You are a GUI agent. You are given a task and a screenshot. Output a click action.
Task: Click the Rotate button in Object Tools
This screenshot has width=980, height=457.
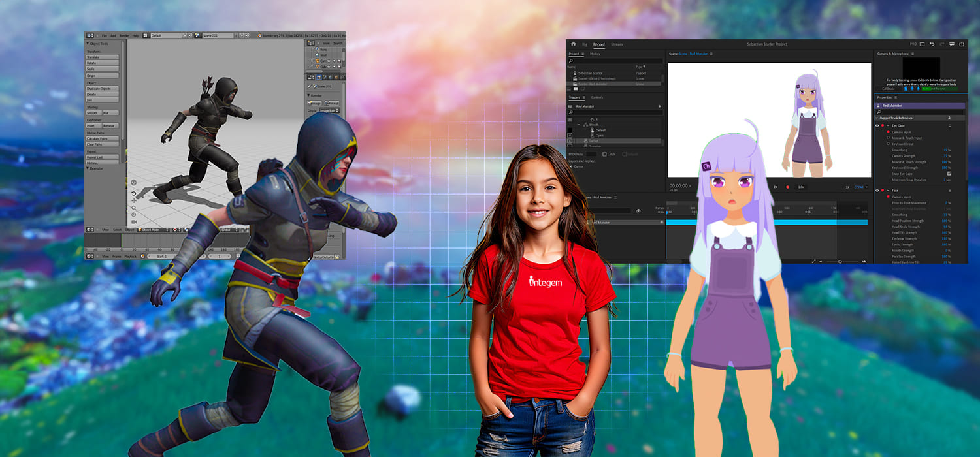pos(103,63)
